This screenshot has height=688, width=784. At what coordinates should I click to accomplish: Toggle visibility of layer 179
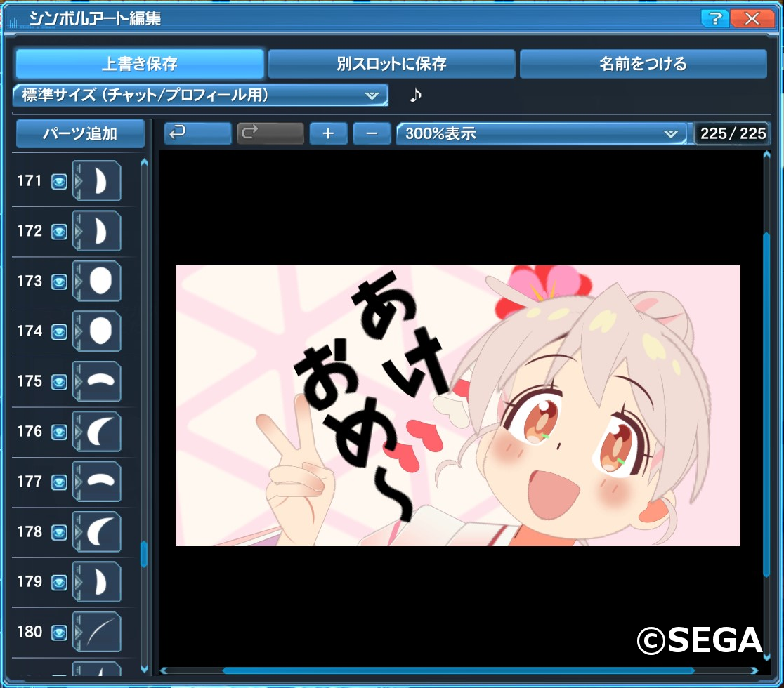pos(59,583)
